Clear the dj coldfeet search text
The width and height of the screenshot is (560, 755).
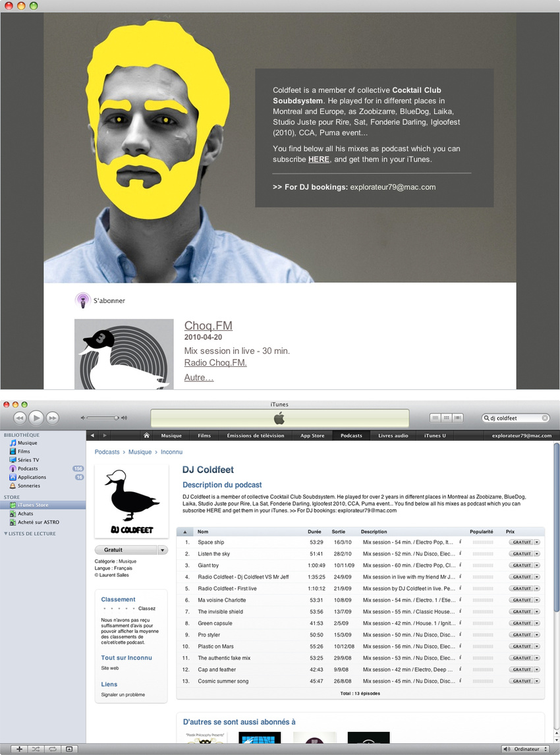[545, 418]
